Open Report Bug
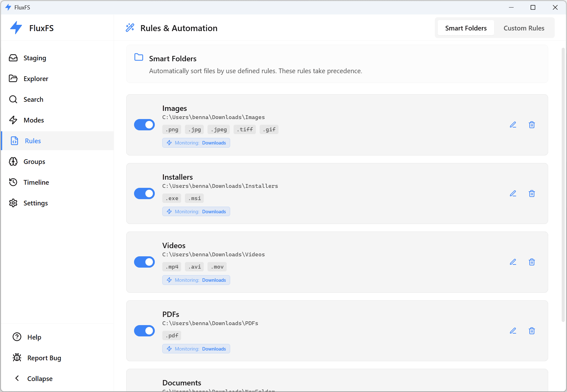The height and width of the screenshot is (392, 567). [x=44, y=358]
